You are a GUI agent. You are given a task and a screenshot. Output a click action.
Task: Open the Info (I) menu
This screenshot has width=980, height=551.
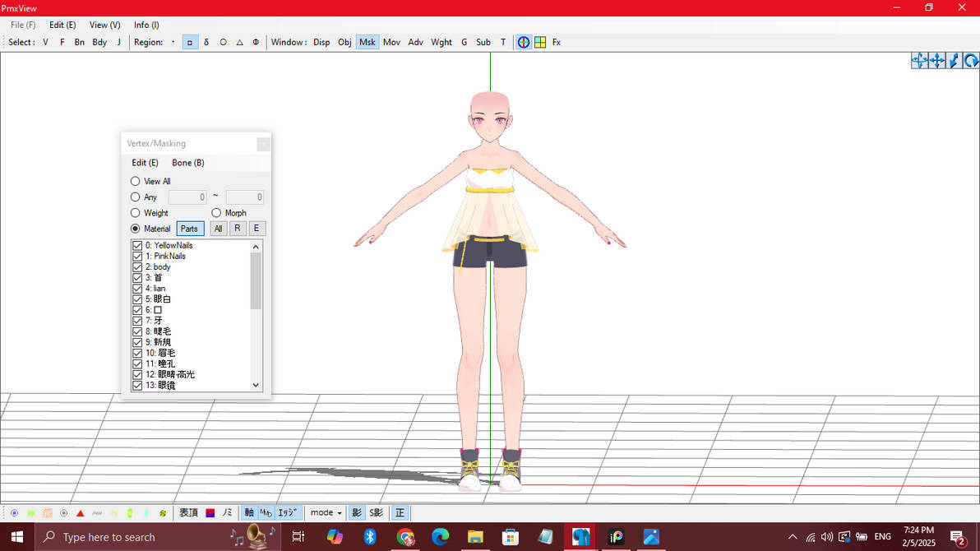pyautogui.click(x=146, y=25)
